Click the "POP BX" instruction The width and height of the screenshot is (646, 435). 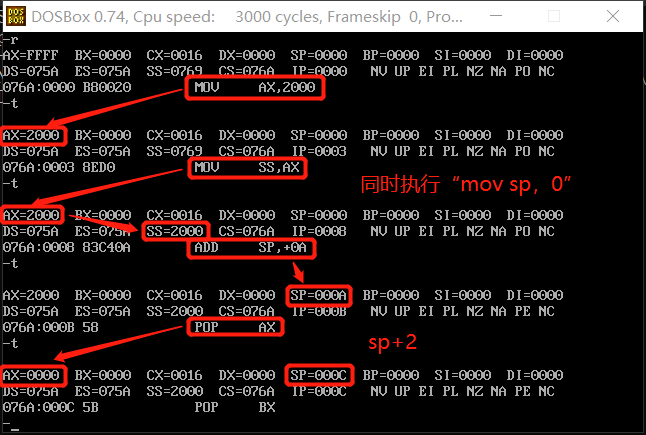pyautogui.click(x=235, y=407)
